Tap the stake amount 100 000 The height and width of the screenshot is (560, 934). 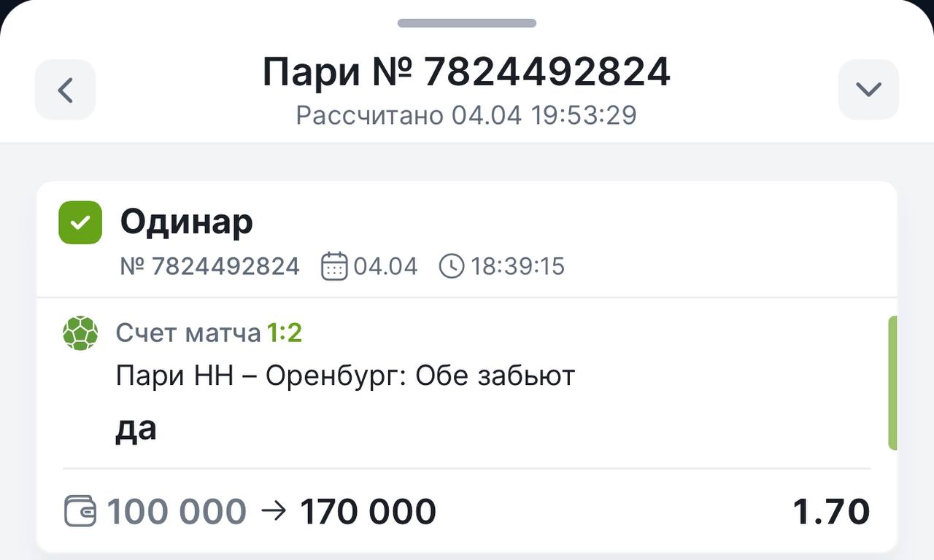(177, 511)
